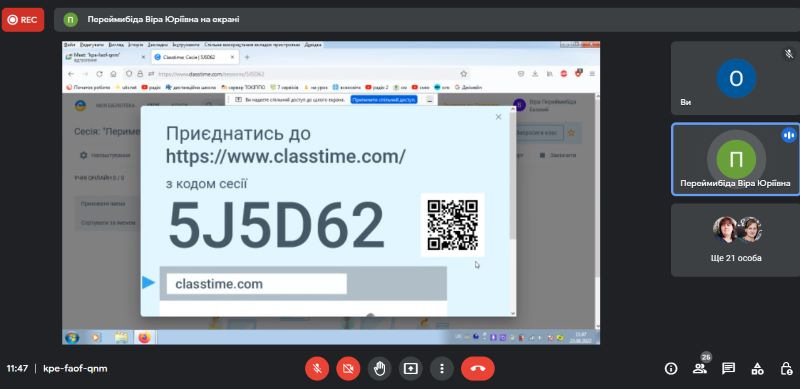
Task: Click the session code 5J5D62
Action: [x=276, y=225]
